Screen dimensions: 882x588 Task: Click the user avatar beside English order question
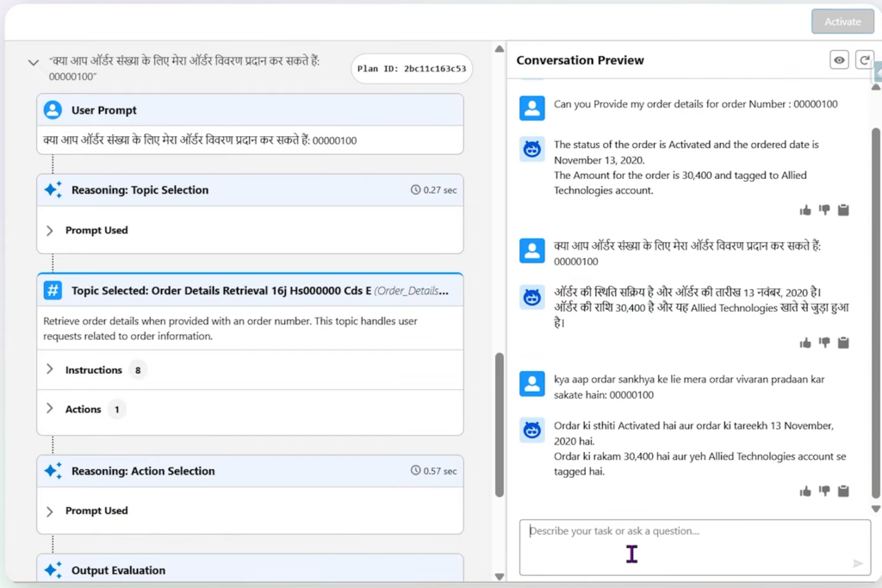click(x=531, y=108)
